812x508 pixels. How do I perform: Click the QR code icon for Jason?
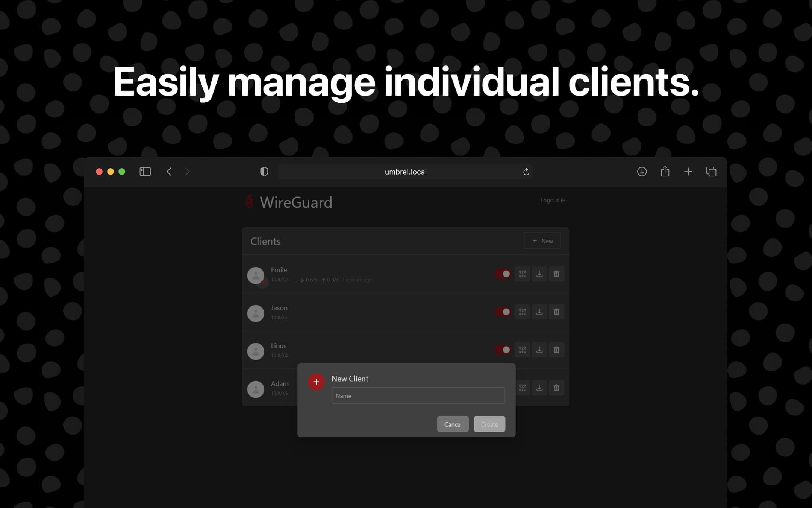click(522, 312)
